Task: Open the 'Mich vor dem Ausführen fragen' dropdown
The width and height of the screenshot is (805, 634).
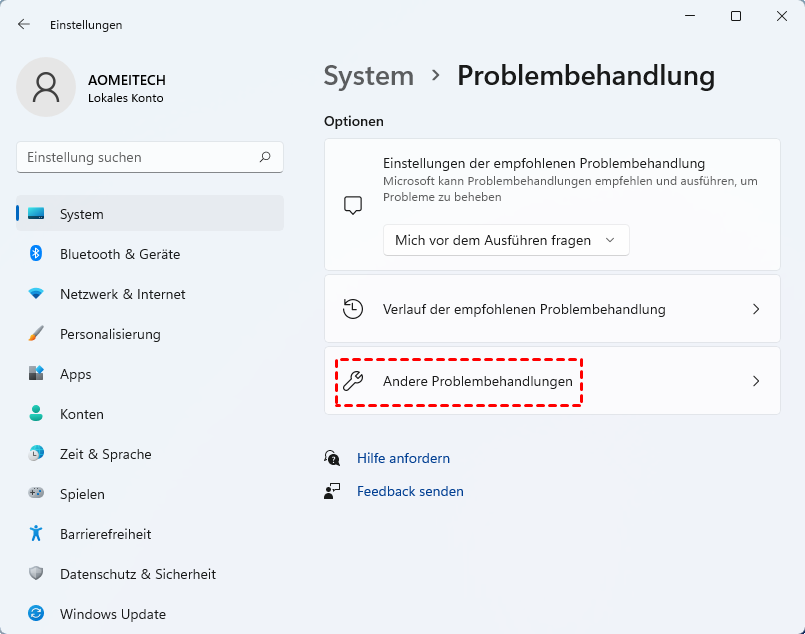Action: (x=506, y=240)
